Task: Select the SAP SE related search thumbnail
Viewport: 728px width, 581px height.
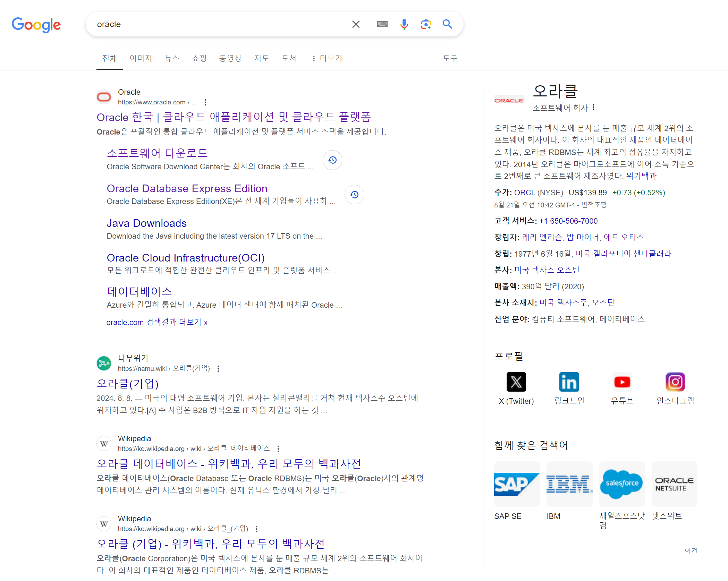Action: pyautogui.click(x=517, y=484)
